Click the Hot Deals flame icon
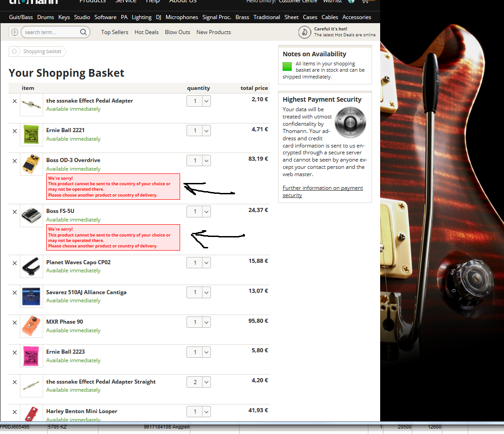Viewport: 504px width, 434px height. [x=304, y=32]
